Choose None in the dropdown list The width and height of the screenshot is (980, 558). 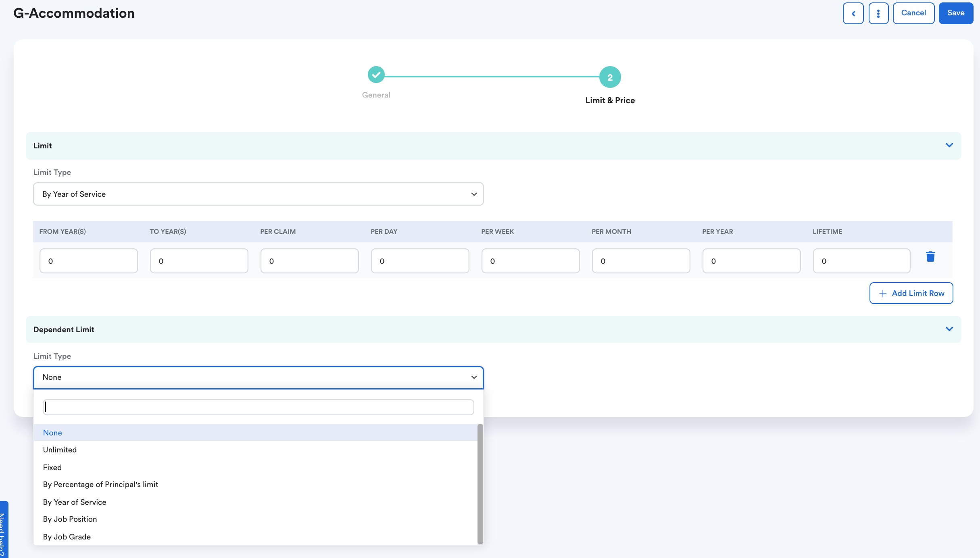coord(255,433)
